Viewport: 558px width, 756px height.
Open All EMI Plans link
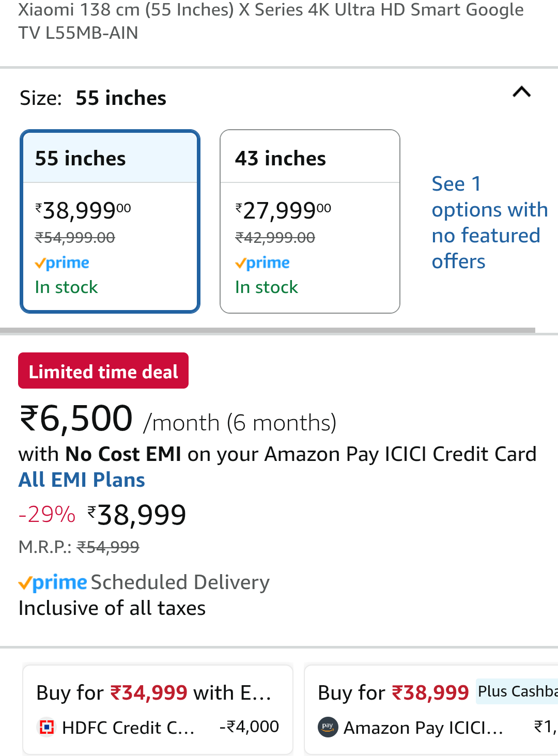82,480
